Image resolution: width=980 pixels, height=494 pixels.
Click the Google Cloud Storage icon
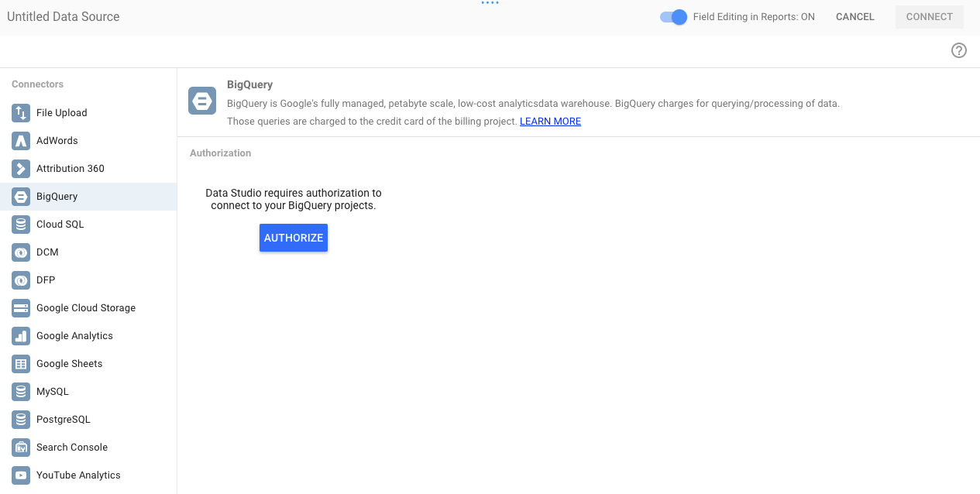[x=21, y=308]
